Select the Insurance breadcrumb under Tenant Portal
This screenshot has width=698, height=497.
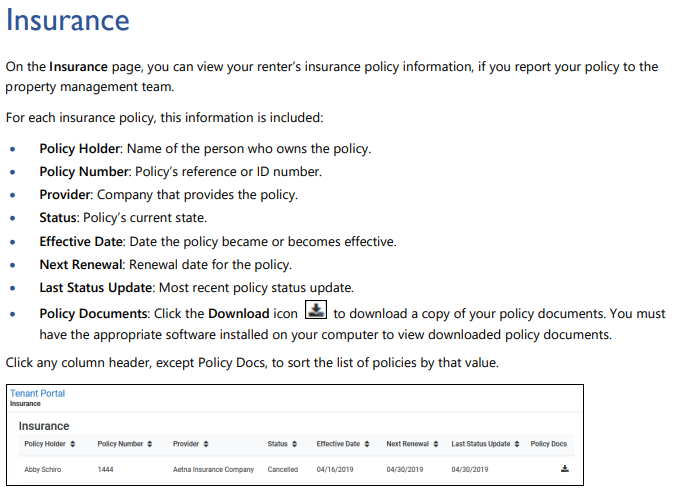(25, 404)
